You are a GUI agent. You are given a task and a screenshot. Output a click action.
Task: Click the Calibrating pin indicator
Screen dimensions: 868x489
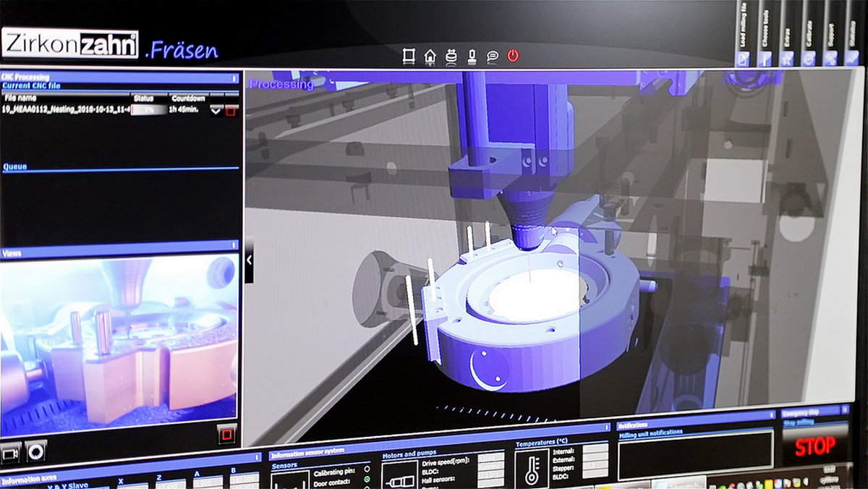(367, 469)
